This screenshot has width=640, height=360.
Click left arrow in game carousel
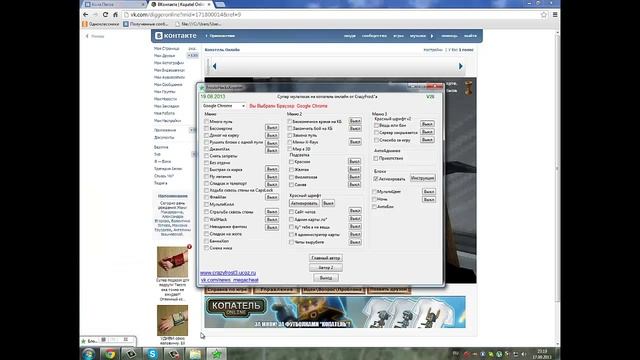(x=214, y=66)
